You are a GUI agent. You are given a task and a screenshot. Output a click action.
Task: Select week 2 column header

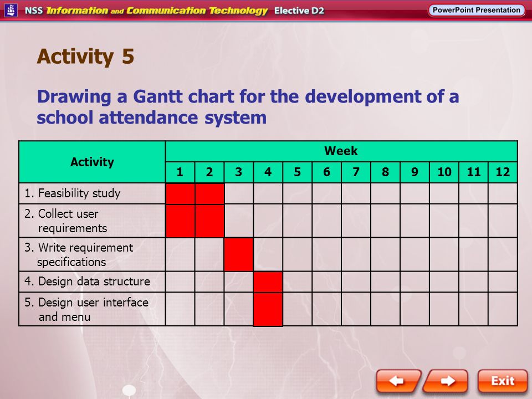tap(209, 172)
